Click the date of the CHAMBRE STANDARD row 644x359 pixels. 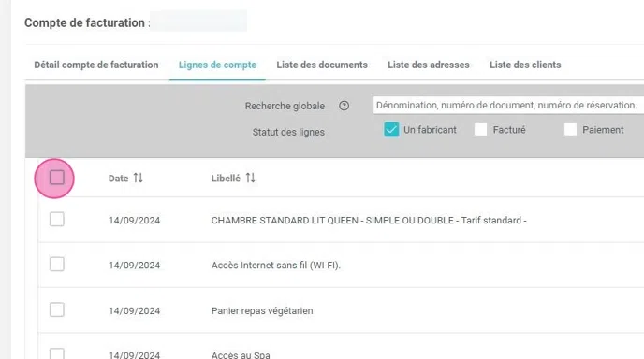[x=134, y=221]
